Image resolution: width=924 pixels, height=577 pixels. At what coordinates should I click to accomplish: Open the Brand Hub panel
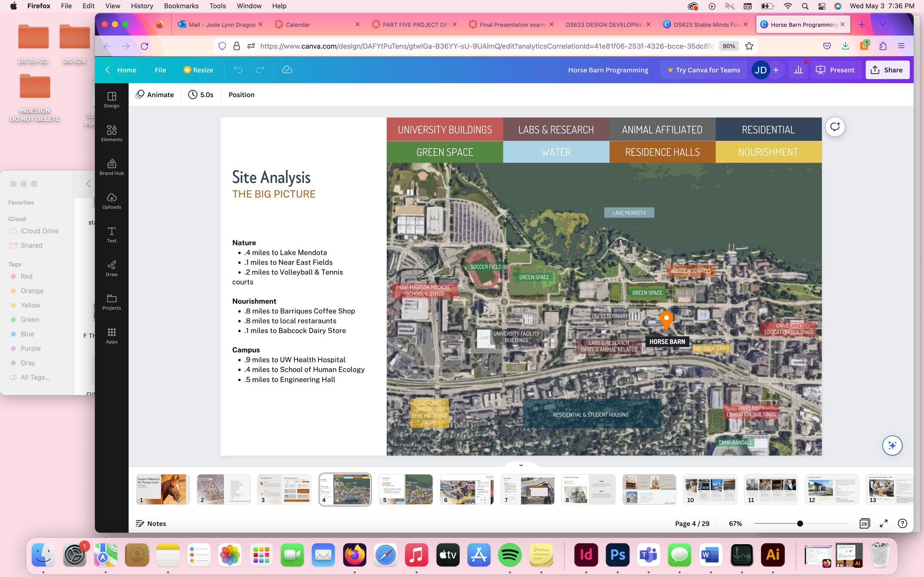[x=112, y=167]
